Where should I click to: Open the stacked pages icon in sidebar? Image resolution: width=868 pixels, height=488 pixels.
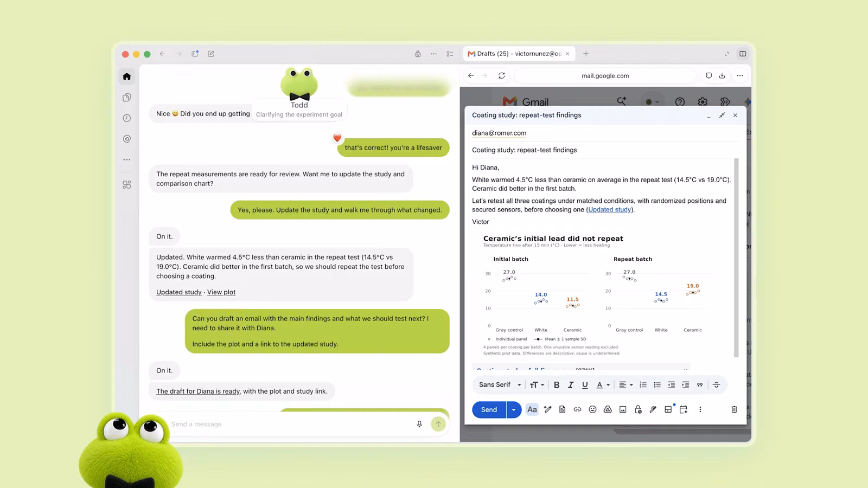coord(126,98)
